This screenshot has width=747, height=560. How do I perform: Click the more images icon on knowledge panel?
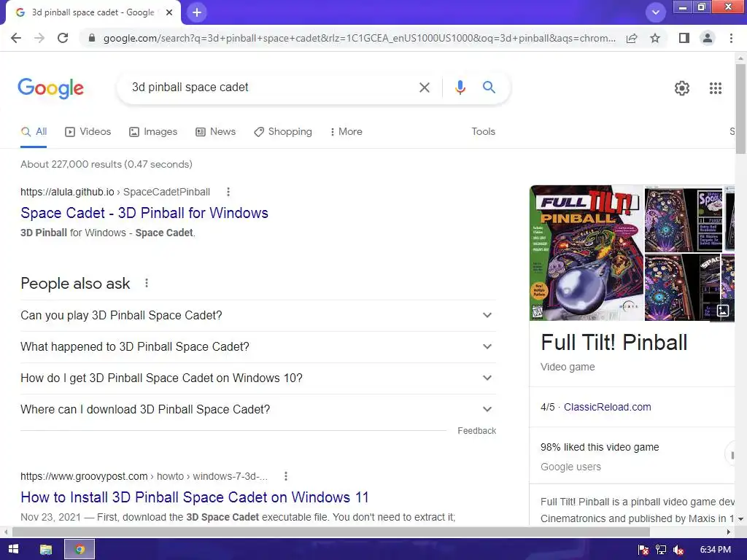pyautogui.click(x=723, y=311)
